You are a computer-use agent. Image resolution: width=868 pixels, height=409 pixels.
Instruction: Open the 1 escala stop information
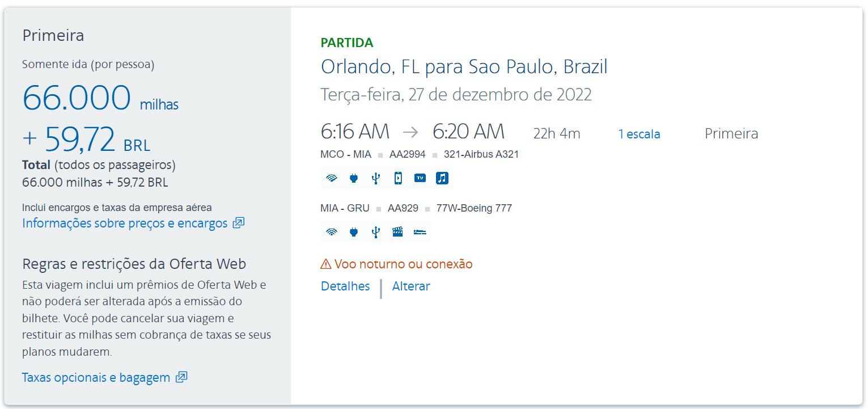[640, 134]
